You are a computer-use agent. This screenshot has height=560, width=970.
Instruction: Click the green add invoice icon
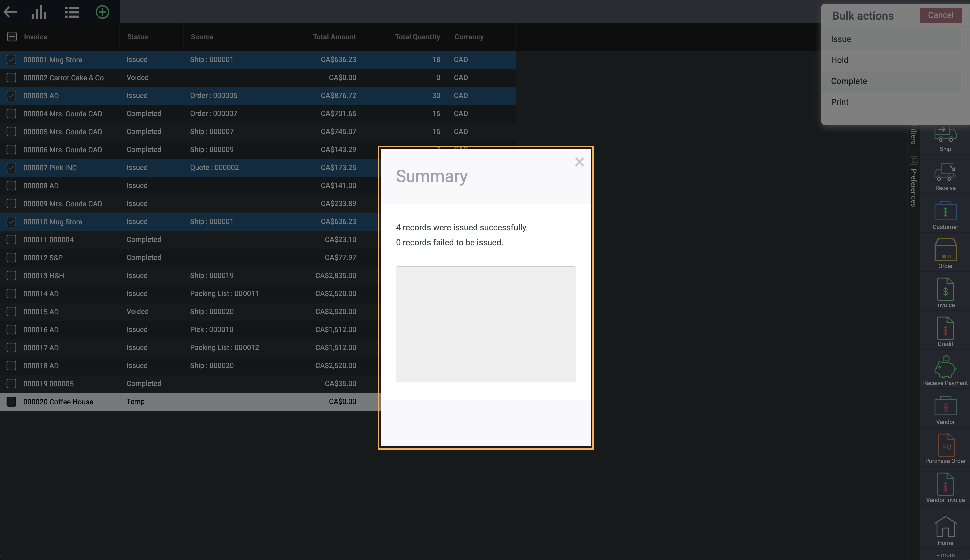pos(102,12)
